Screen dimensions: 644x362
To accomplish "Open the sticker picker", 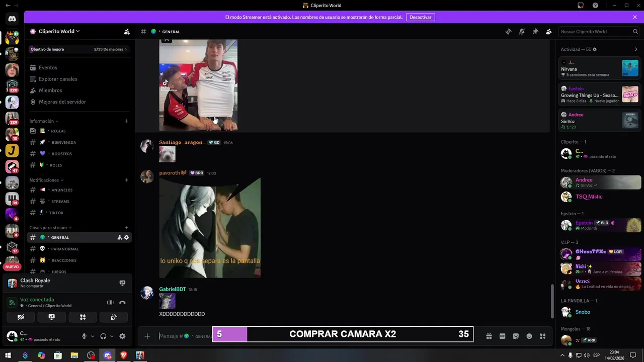I will [x=516, y=336].
